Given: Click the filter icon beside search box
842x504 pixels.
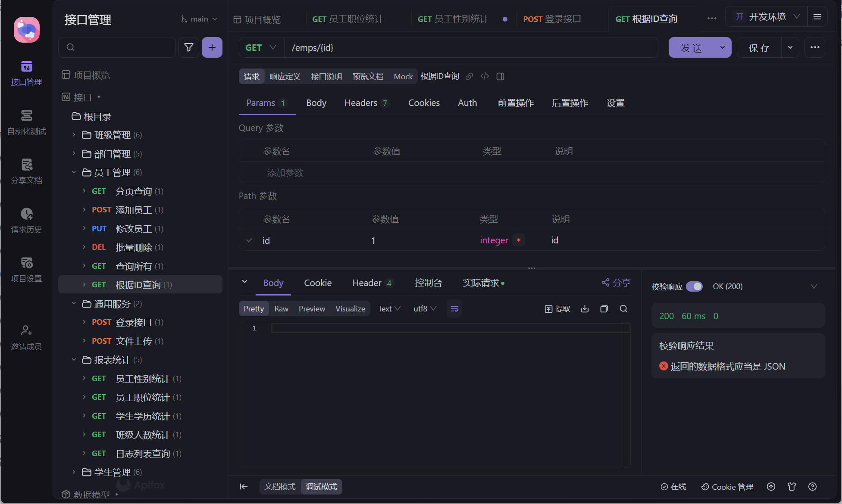Looking at the screenshot, I should point(188,47).
